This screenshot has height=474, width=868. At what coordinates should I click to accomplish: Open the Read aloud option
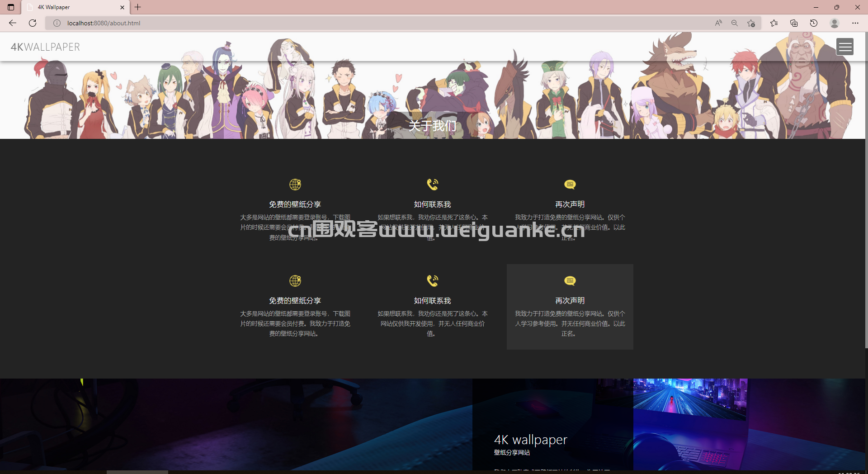tap(718, 23)
